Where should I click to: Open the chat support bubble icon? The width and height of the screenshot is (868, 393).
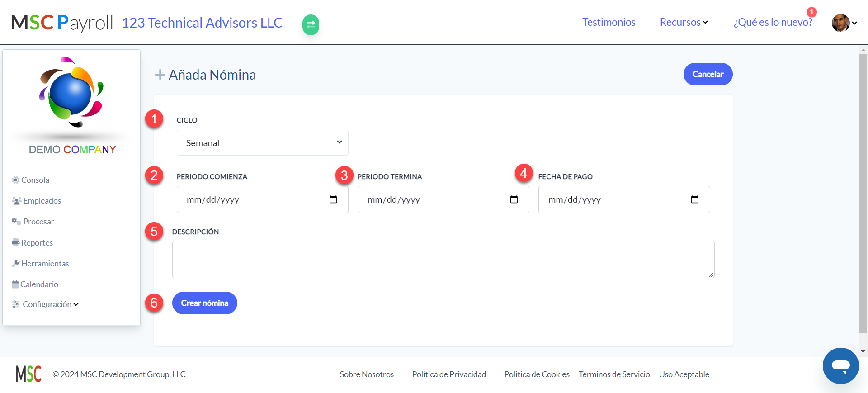pyautogui.click(x=840, y=365)
